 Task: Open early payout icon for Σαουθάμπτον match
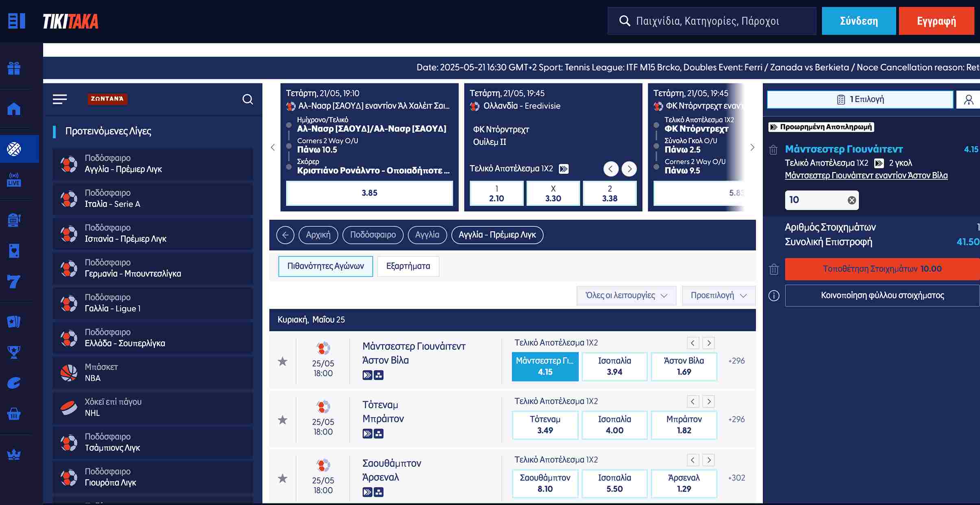pyautogui.click(x=367, y=492)
